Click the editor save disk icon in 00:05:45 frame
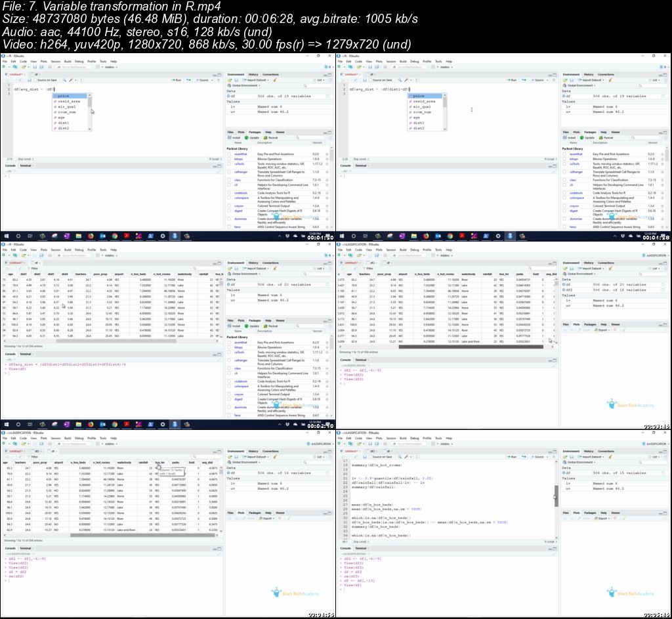The height and width of the screenshot is (619, 672). point(365,457)
